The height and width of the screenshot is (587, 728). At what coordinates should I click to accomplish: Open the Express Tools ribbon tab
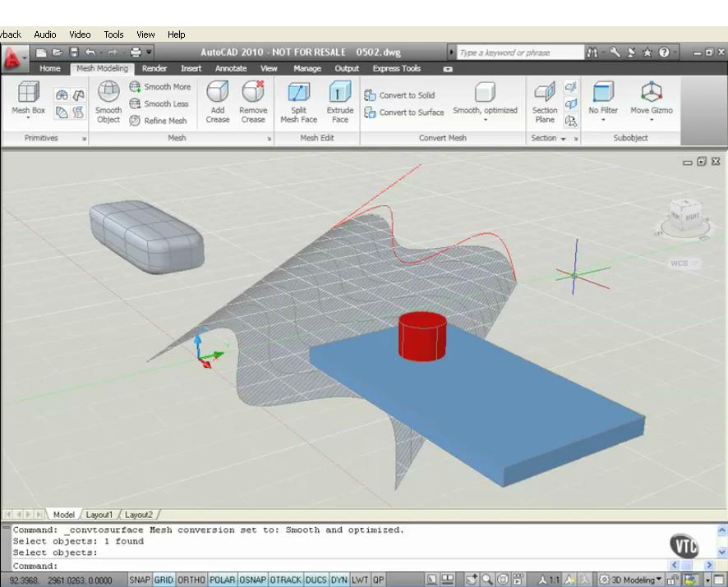click(397, 69)
